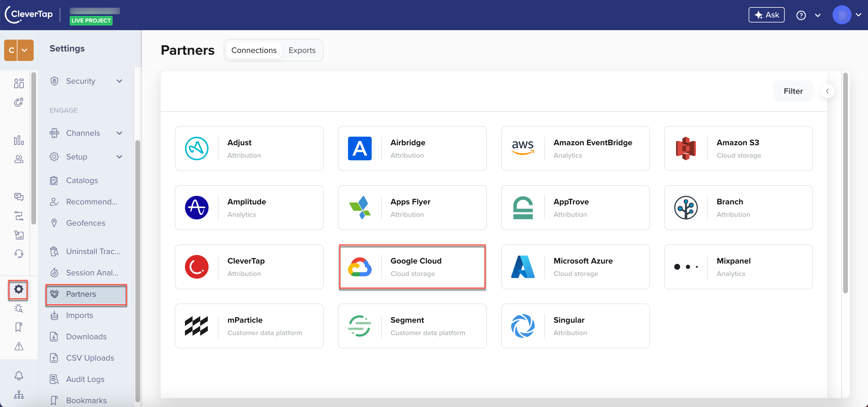Click the Branch tree logo
The image size is (868, 407).
(x=686, y=208)
